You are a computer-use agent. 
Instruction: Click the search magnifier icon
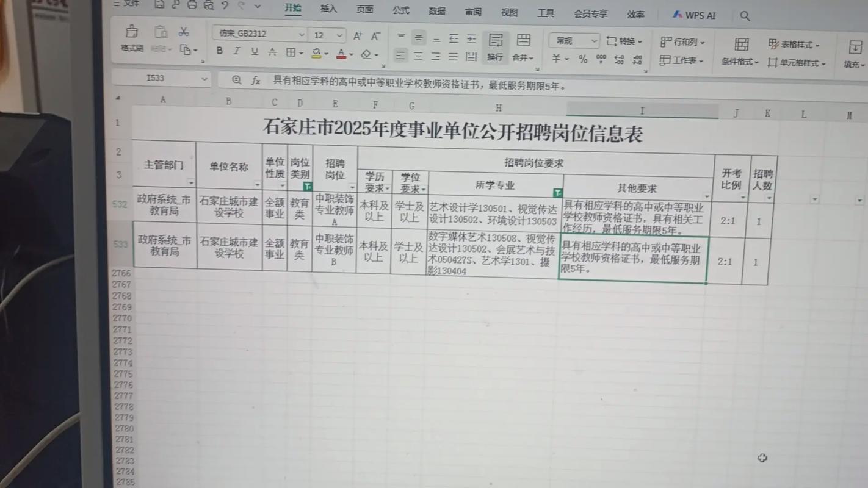745,16
